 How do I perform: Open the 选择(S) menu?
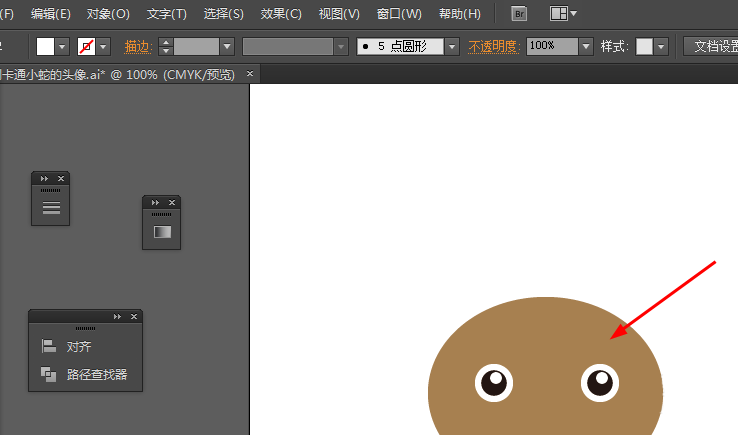click(223, 14)
